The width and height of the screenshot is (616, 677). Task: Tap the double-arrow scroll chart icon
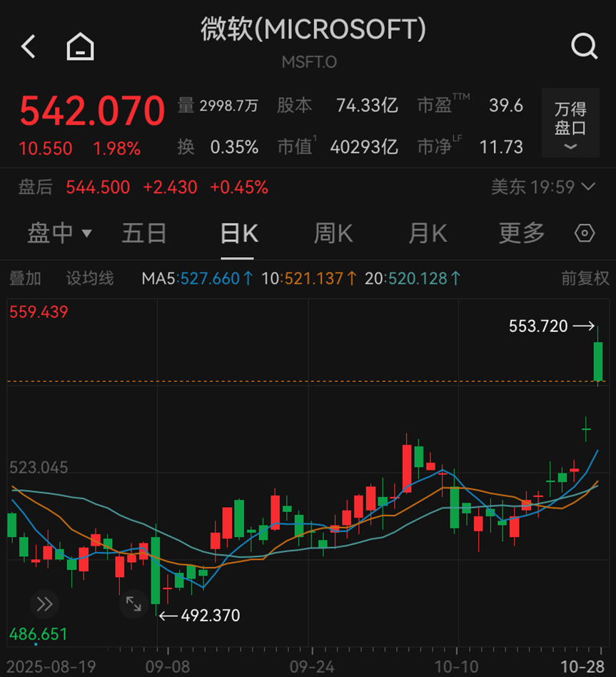[44, 604]
